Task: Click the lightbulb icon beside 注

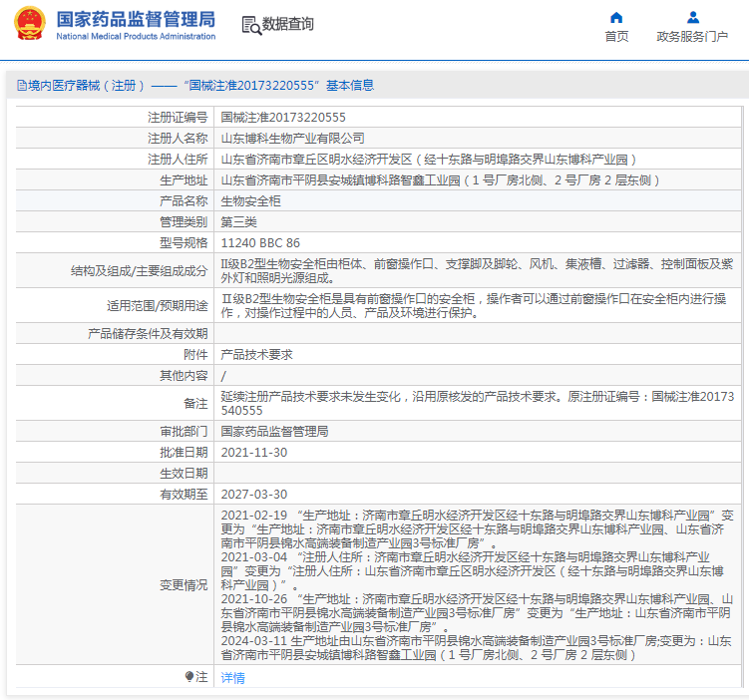Action: click(189, 677)
